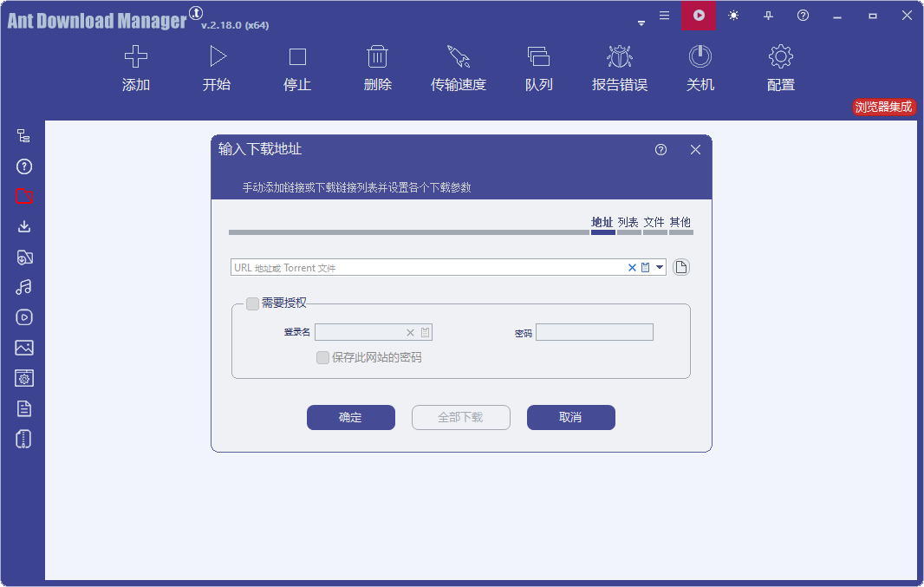
Task: Select the zip archive sidebar icon
Action: click(23, 439)
